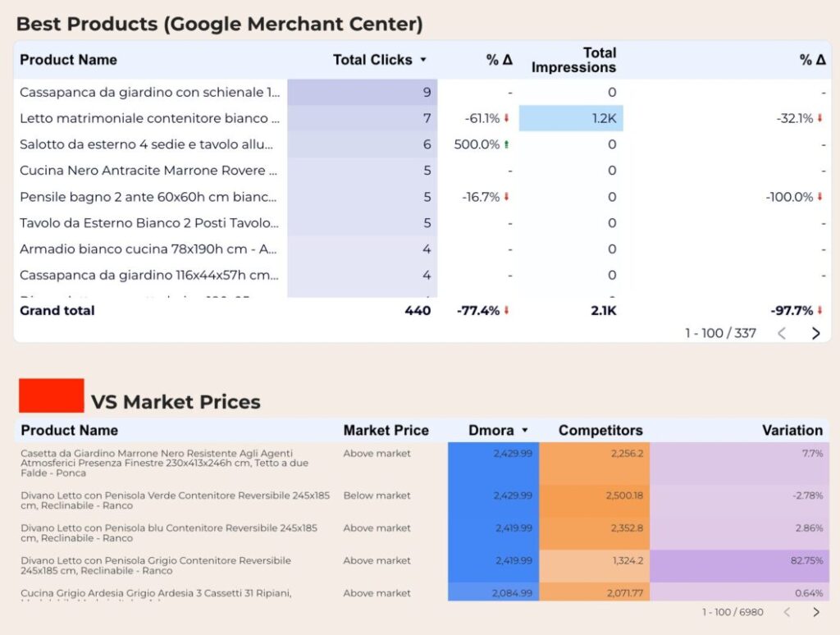Go to next page of Best Products table

815,333
